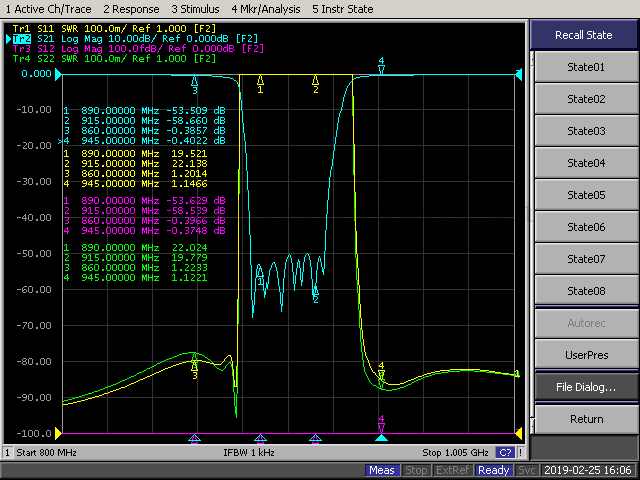Click the ExtRef status indicator
The image size is (640, 480).
tap(452, 470)
